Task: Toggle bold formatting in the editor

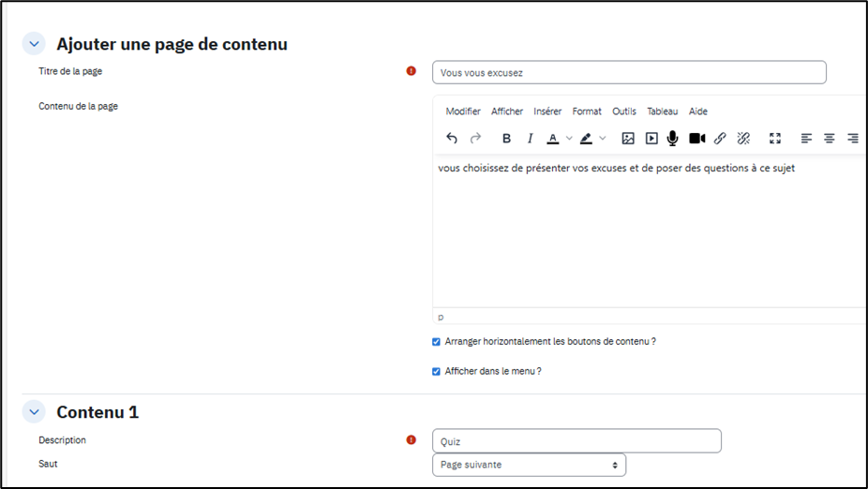Action: pos(506,139)
